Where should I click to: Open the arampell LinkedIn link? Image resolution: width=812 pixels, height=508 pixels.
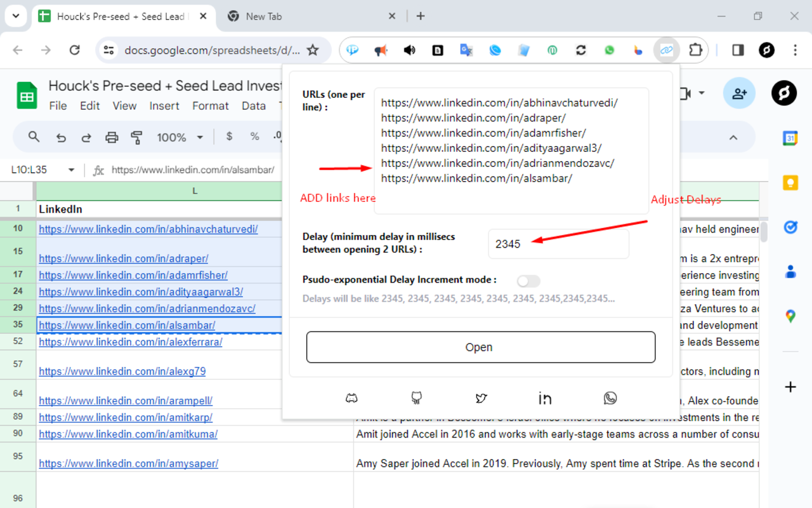[x=126, y=401]
